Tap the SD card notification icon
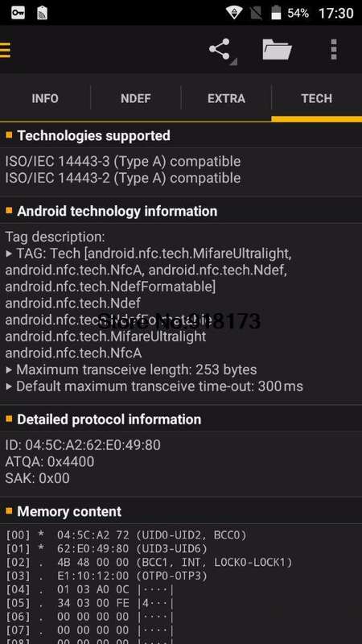Screen dimensions: 362x644 pos(43,13)
